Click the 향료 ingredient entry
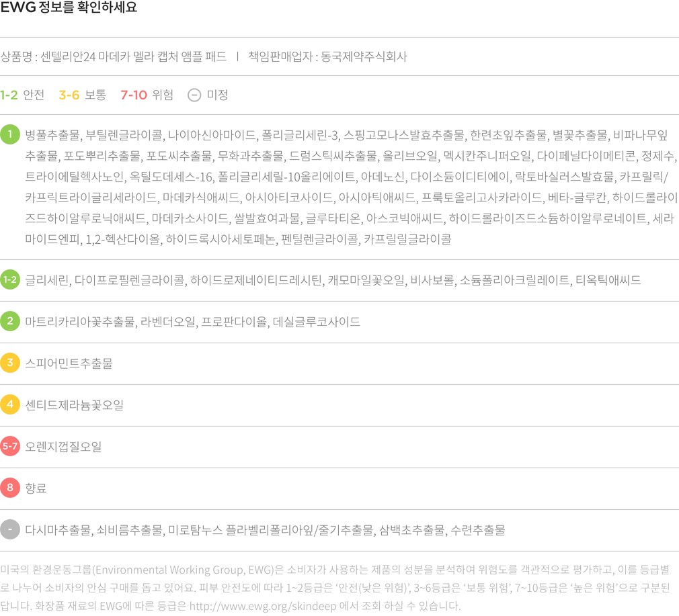Screen dimensions: 679x616 (x=36, y=488)
